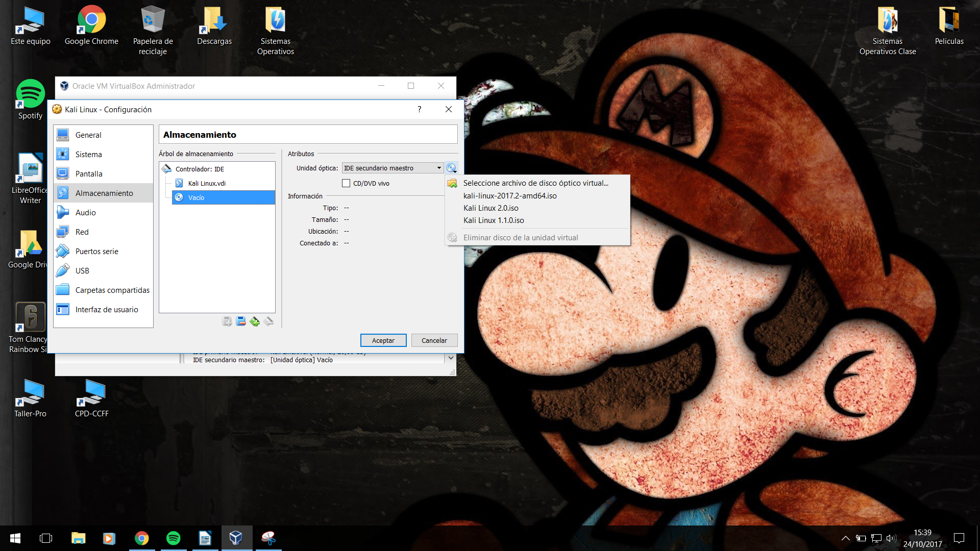This screenshot has height=551, width=980.
Task: Open Spotify from the taskbar
Action: tap(173, 538)
